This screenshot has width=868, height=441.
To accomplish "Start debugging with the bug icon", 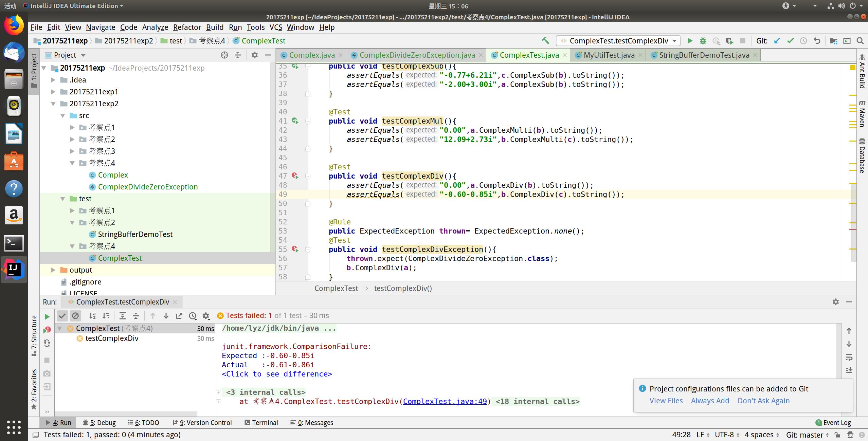I will click(703, 41).
